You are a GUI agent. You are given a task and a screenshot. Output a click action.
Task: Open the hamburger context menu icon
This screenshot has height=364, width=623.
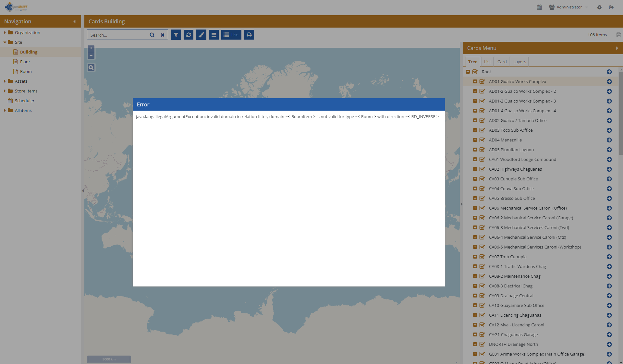[x=214, y=35]
